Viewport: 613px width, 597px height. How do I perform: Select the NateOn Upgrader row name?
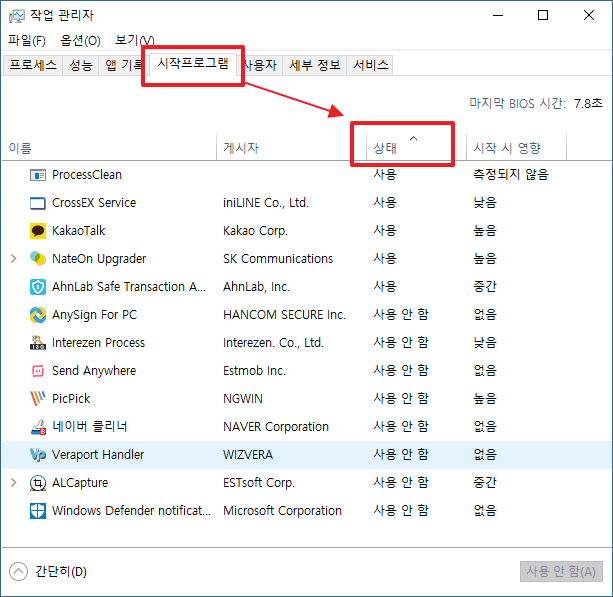click(x=99, y=259)
